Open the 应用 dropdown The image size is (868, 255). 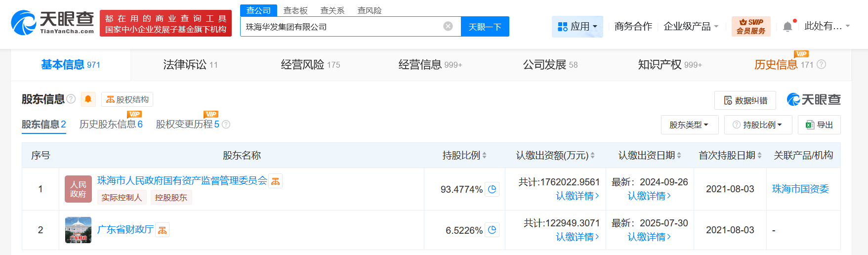[578, 26]
